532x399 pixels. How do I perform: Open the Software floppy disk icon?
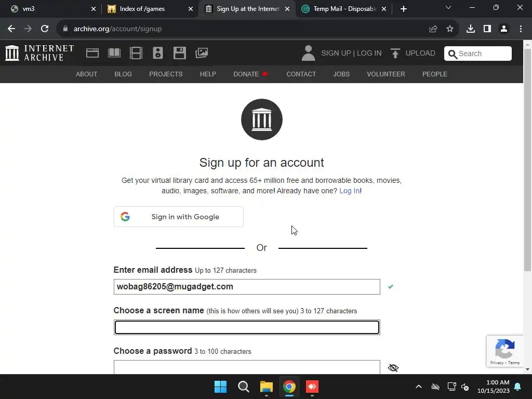click(x=179, y=53)
